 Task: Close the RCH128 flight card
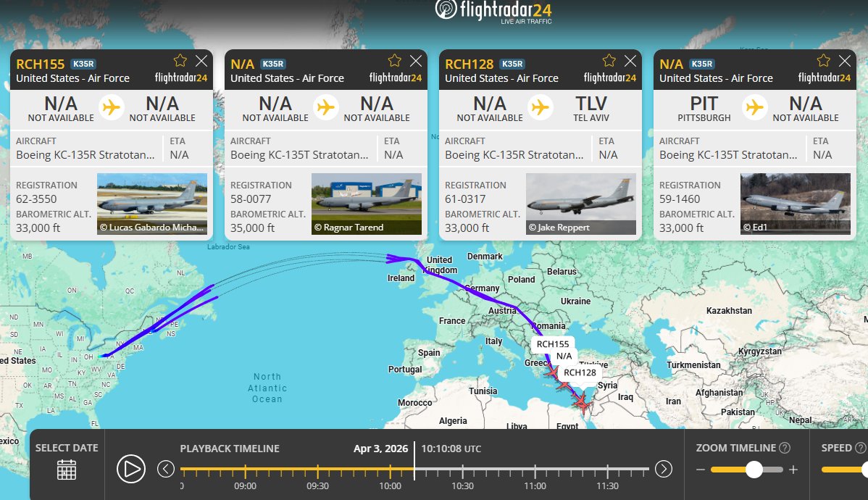[x=630, y=61]
